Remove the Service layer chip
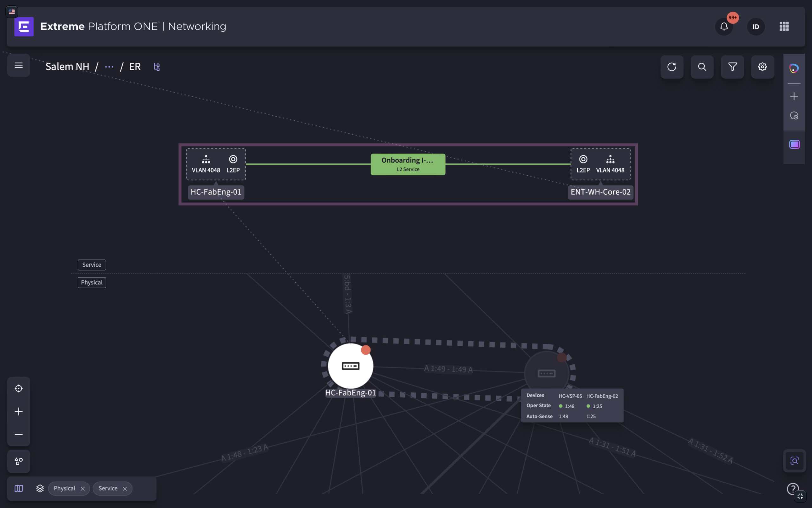 [125, 489]
